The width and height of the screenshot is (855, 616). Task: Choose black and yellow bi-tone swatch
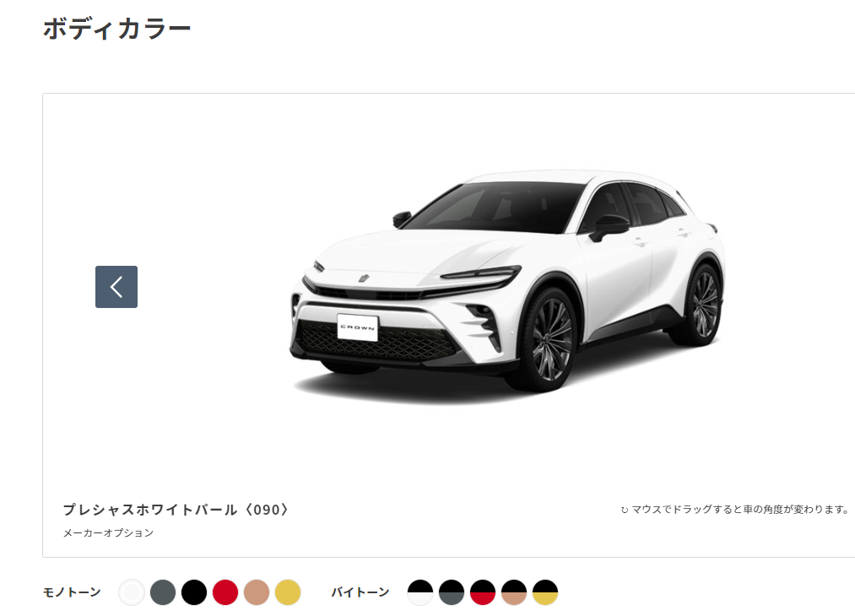544,592
